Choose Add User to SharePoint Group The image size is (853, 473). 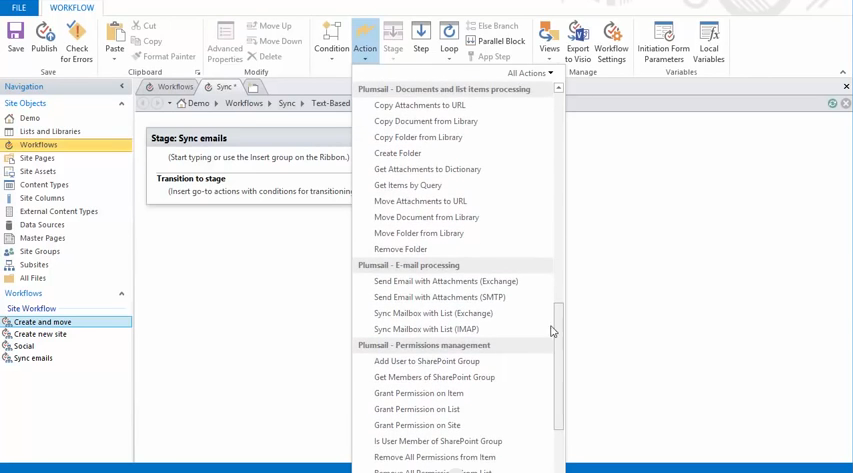427,361
